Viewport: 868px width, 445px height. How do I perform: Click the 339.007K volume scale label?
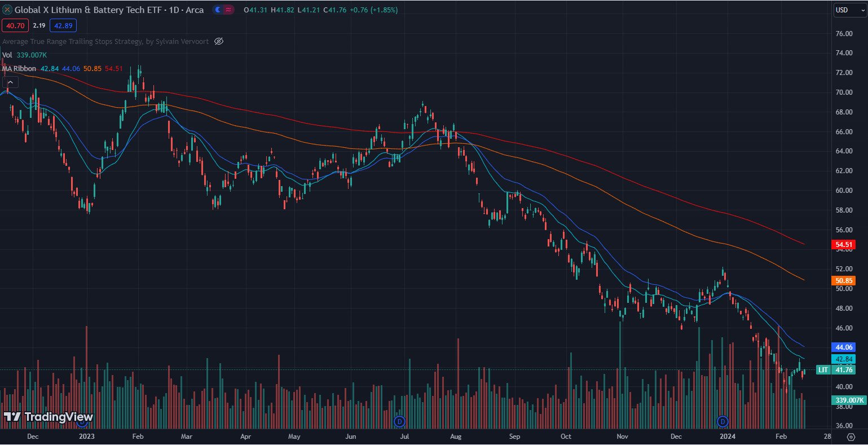pos(849,400)
